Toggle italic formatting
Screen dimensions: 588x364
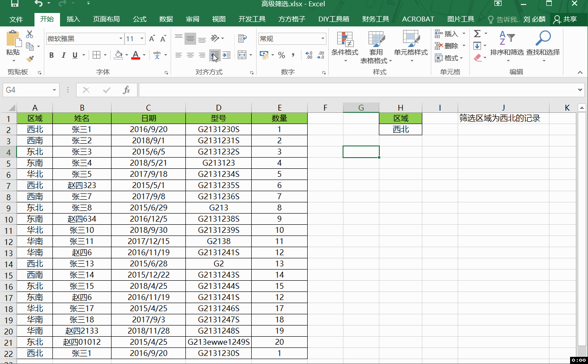click(63, 55)
